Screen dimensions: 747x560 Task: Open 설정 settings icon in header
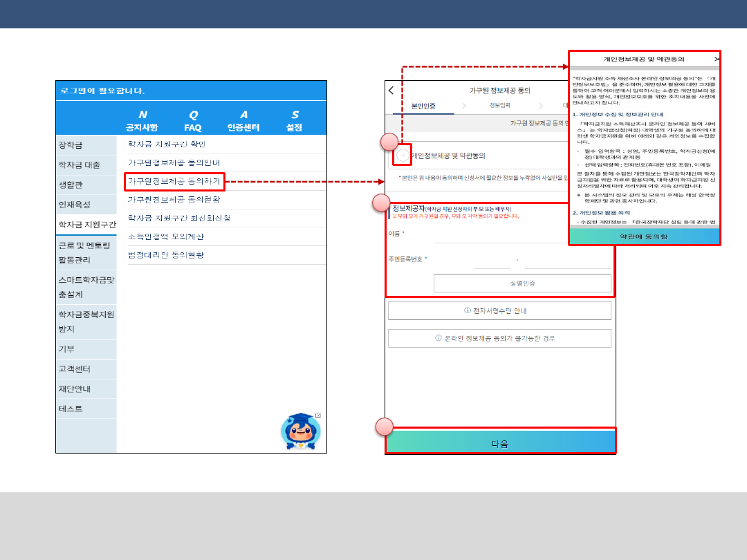pyautogui.click(x=295, y=120)
